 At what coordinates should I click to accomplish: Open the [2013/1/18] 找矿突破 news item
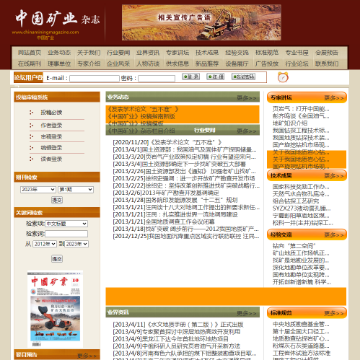pyautogui.click(x=186, y=229)
